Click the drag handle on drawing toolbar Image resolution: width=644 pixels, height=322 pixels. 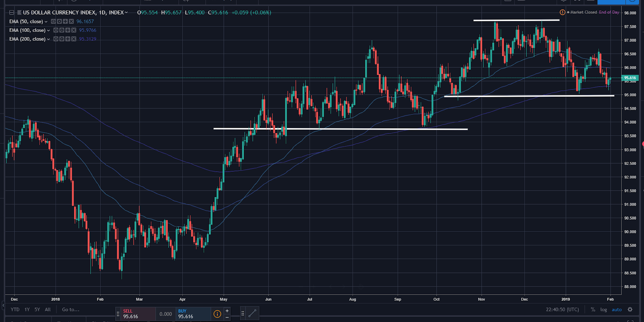pos(243,313)
